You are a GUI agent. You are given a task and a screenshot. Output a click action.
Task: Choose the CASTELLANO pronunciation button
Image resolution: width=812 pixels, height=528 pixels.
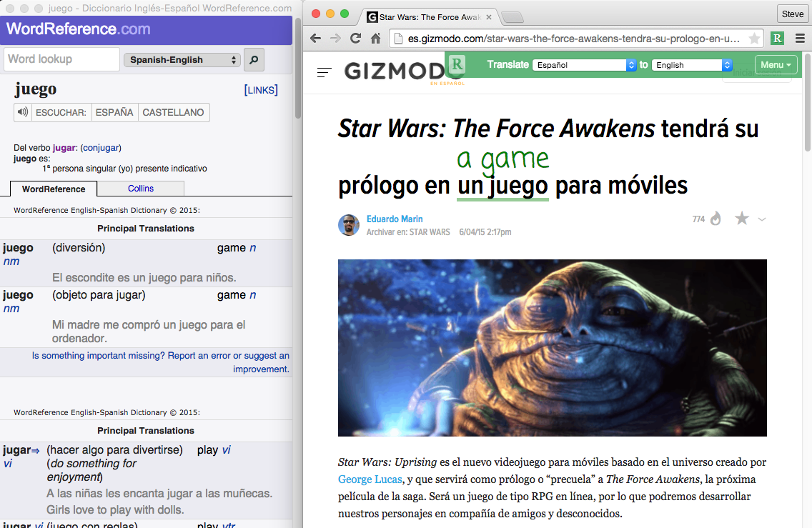click(x=173, y=112)
